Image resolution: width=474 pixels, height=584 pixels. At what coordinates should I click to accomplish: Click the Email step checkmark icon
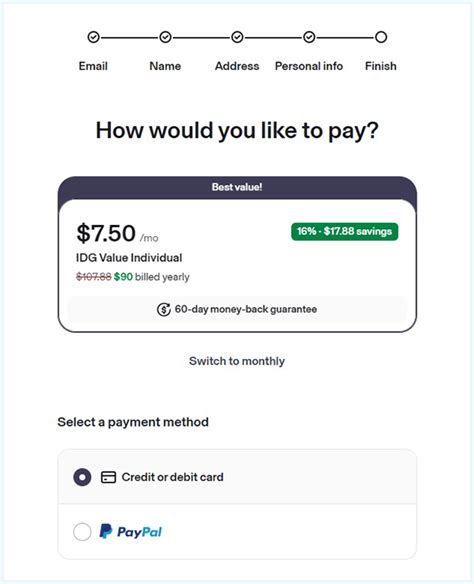coord(93,37)
